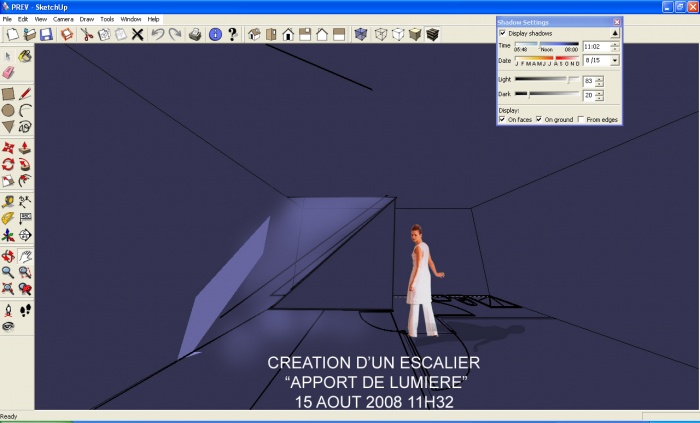The height and width of the screenshot is (423, 700).
Task: Toggle the Display shadows checkbox
Action: (502, 33)
